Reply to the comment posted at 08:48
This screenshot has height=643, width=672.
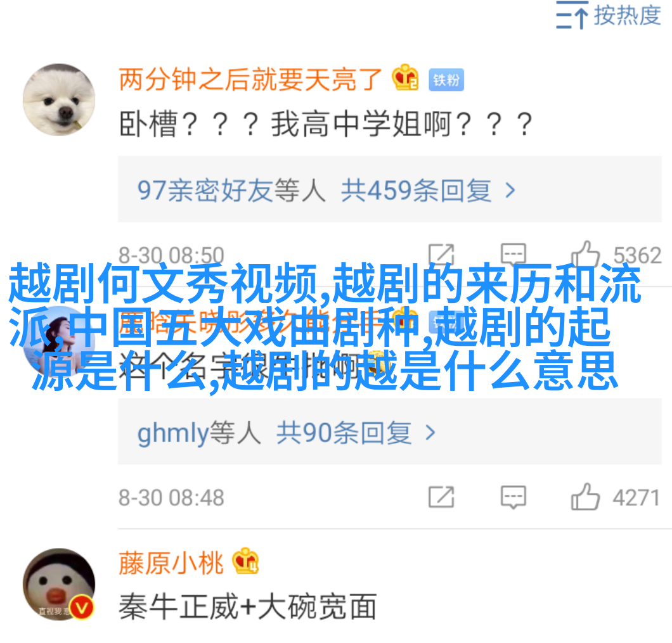pos(513,497)
